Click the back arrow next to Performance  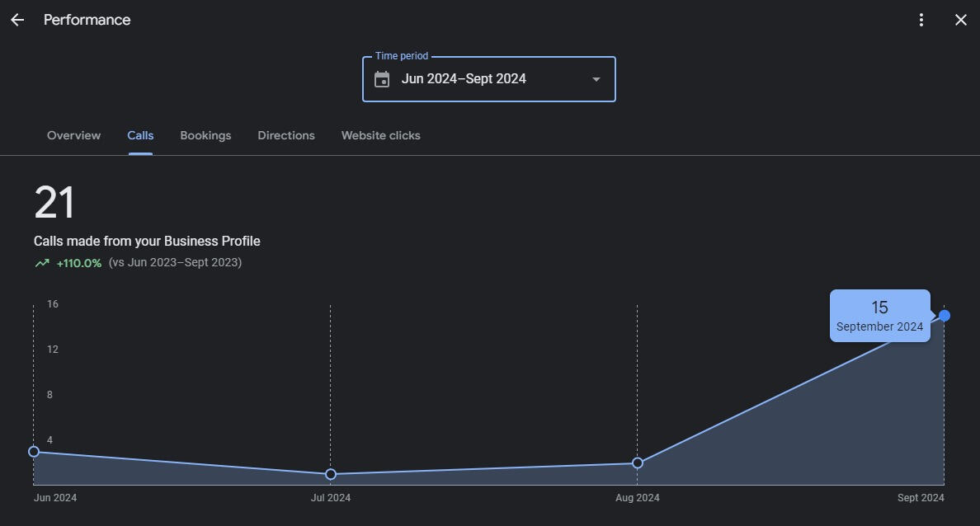pos(17,20)
